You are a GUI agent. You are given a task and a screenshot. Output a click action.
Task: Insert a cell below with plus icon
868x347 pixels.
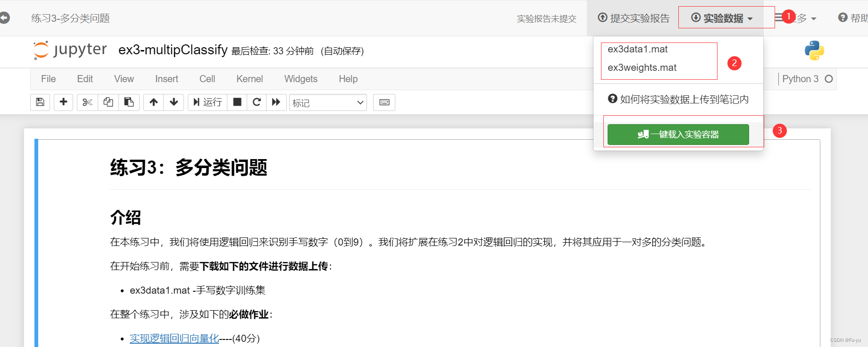point(64,102)
